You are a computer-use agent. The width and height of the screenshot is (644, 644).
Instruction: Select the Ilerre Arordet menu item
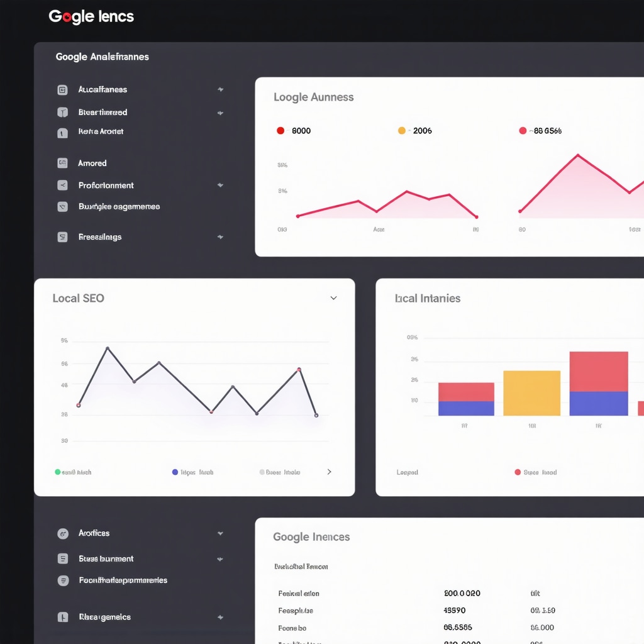pyautogui.click(x=101, y=131)
